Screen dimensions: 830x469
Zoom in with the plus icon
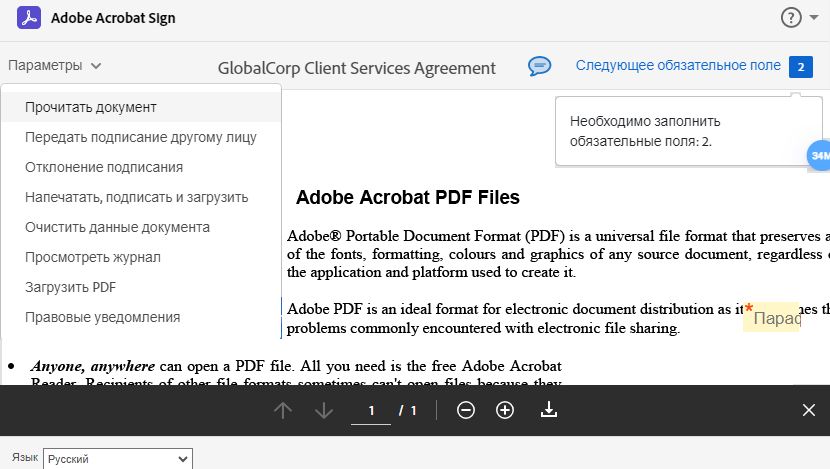[x=505, y=410]
